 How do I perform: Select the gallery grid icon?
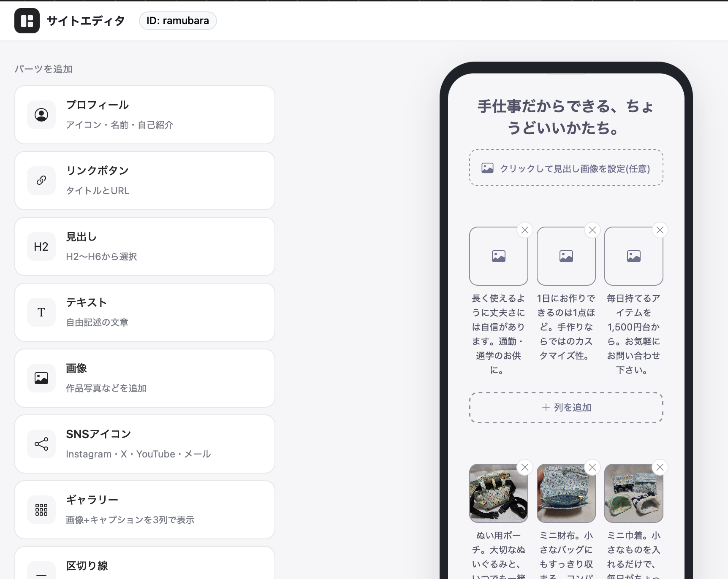41,510
